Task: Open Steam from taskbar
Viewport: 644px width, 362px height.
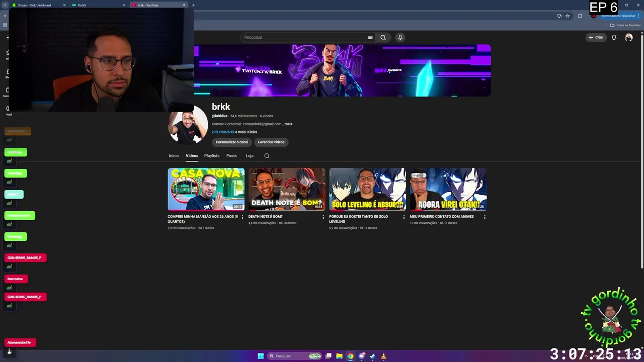Action: click(x=372, y=356)
